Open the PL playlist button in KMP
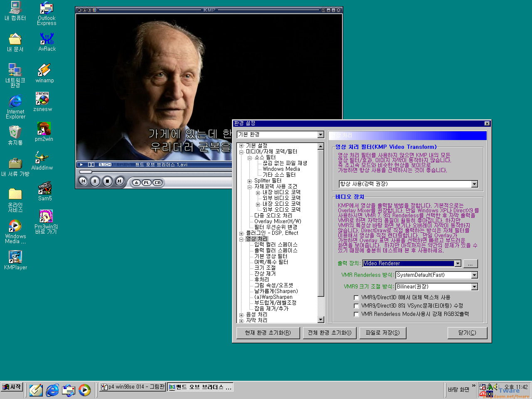This screenshot has height=399, width=532. point(147,182)
